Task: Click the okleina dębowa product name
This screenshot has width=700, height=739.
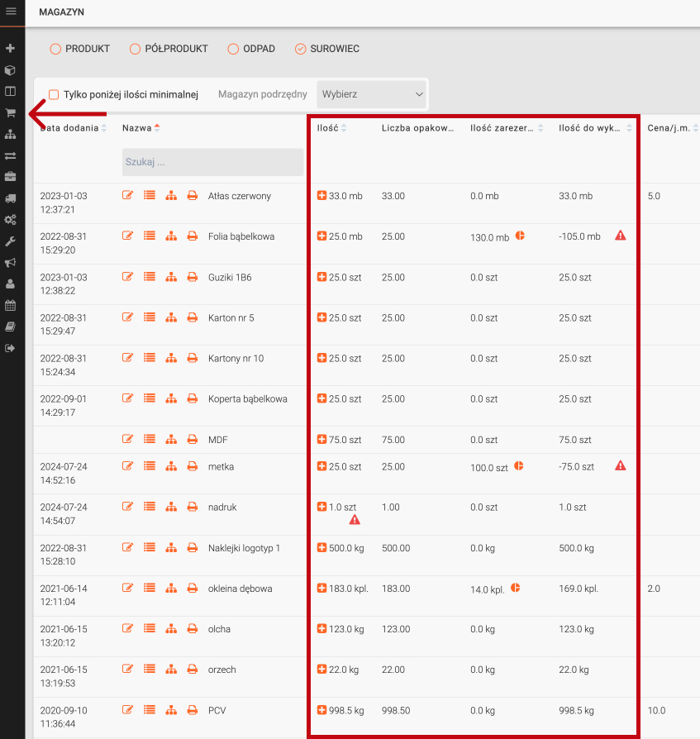Action: point(240,589)
